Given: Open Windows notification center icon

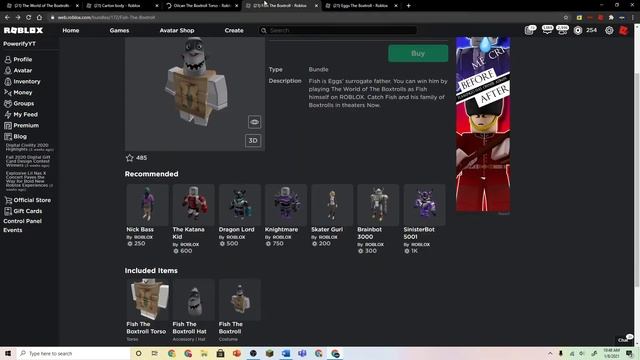Looking at the screenshot, I should (x=629, y=353).
